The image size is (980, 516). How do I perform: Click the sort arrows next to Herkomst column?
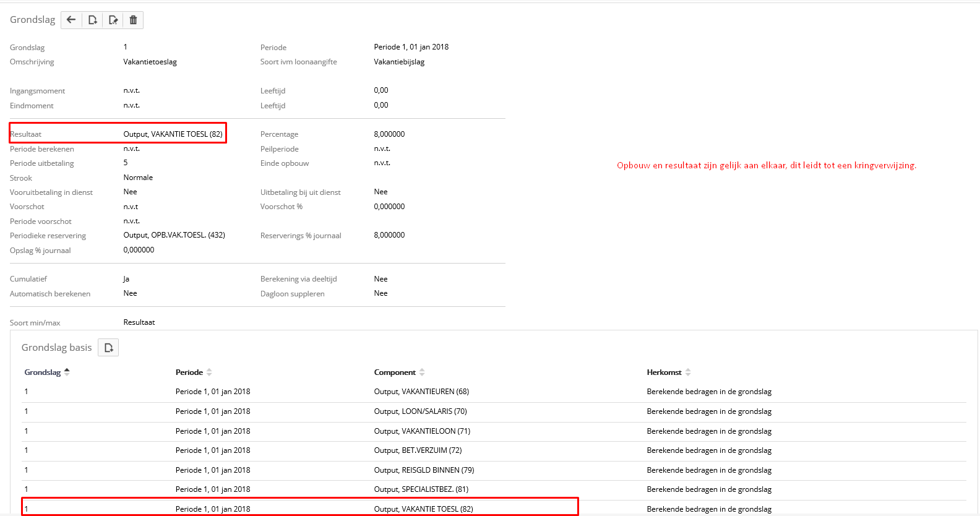tap(688, 372)
